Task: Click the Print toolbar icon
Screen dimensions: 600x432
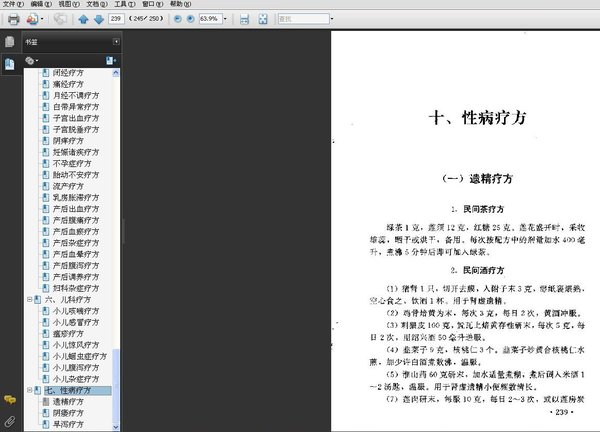Action: [14, 19]
